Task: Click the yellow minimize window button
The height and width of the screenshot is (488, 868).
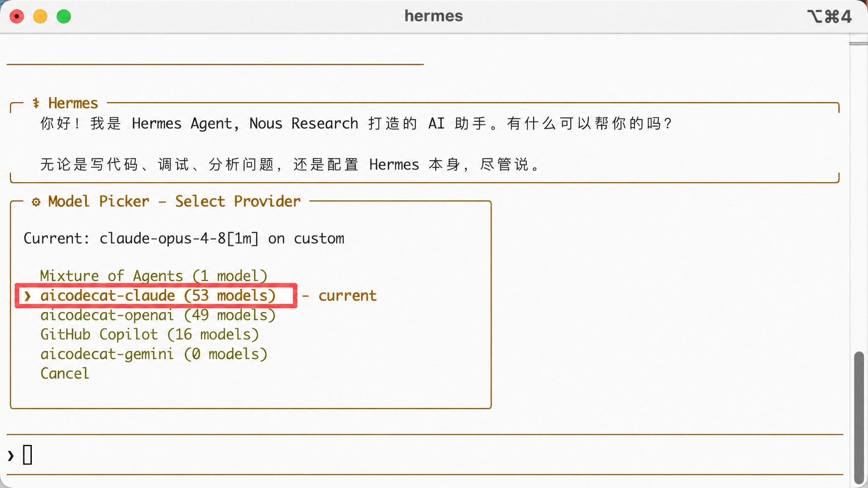Action: [40, 17]
